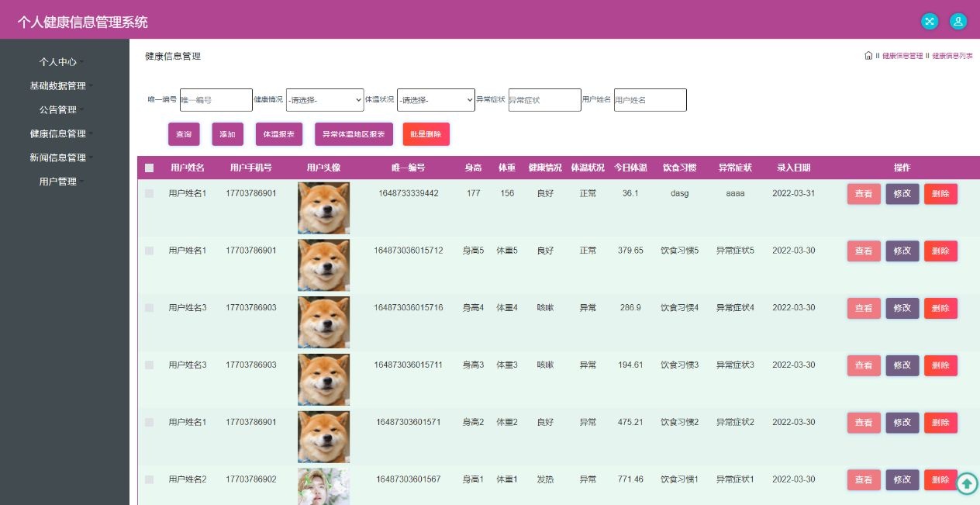This screenshot has height=505, width=980.
Task: Click the 批量删除 bulk delete button
Action: pyautogui.click(x=426, y=134)
